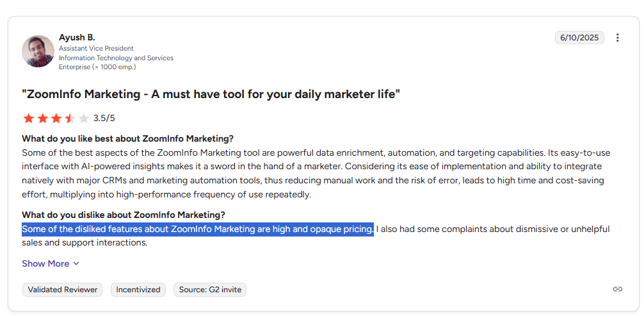Click the grey fifth rating star

point(83,119)
